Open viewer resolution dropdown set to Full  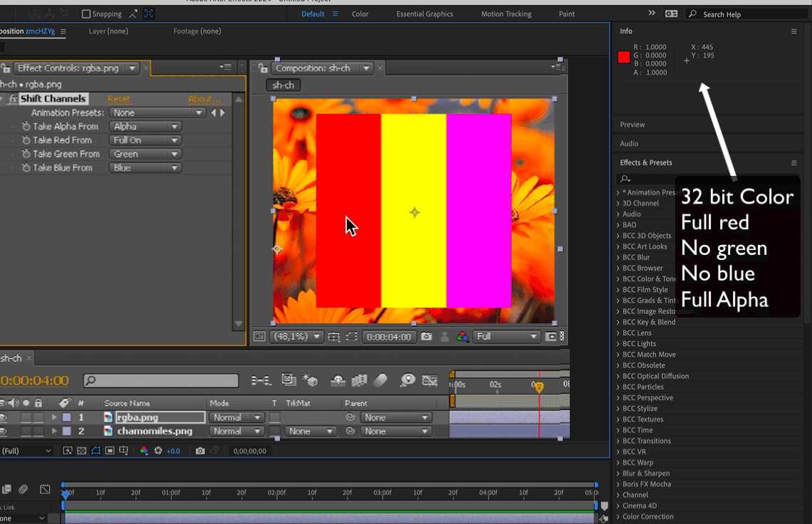tap(506, 337)
